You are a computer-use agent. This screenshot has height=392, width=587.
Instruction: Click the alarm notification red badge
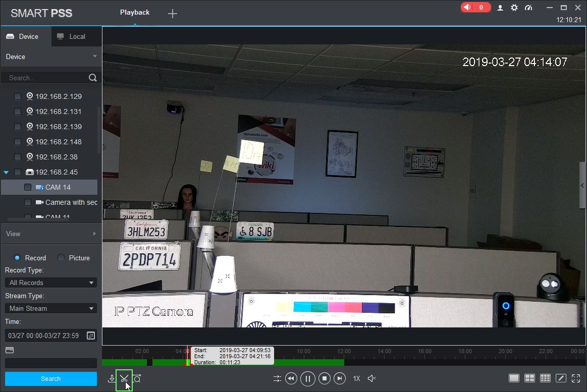click(475, 7)
